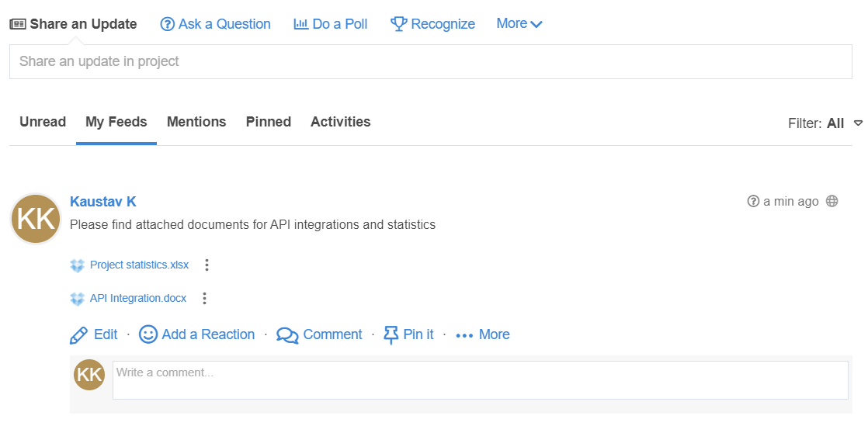868x426 pixels.
Task: Click Dropbox icon next to Project statistics.xlsx
Action: click(x=77, y=265)
